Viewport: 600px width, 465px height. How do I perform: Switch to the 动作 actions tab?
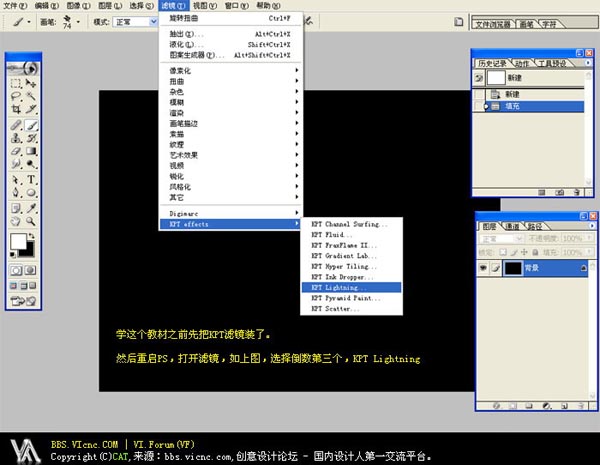[522, 63]
